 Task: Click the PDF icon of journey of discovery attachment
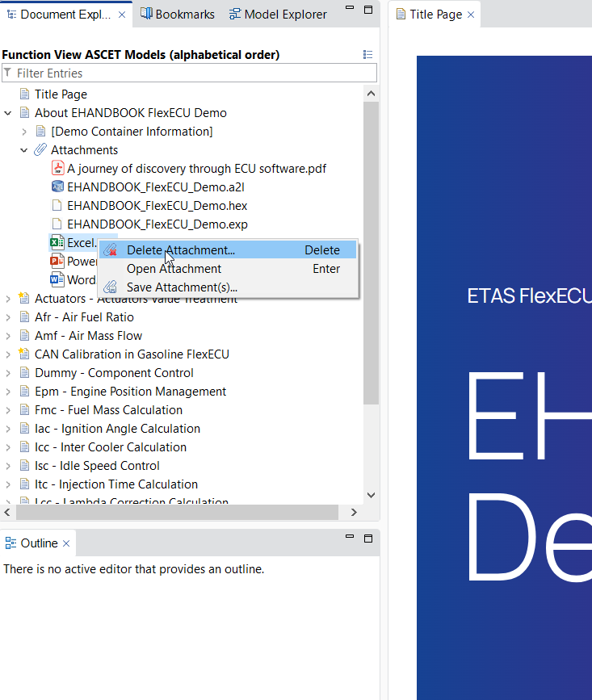click(57, 169)
